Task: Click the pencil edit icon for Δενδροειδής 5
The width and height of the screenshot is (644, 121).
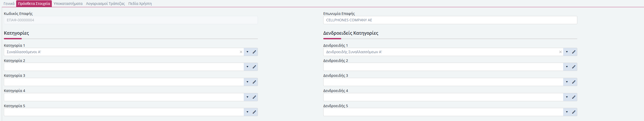Action: click(x=574, y=112)
